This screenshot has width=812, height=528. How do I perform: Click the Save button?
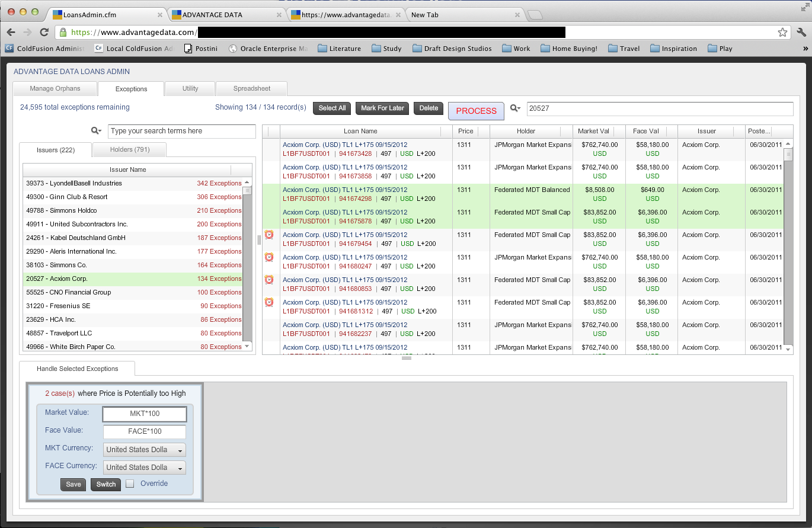(x=73, y=484)
